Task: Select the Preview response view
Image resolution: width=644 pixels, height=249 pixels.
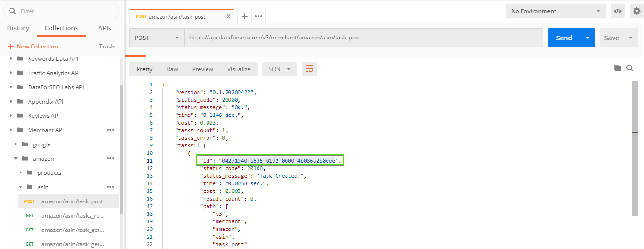Action: (x=203, y=69)
